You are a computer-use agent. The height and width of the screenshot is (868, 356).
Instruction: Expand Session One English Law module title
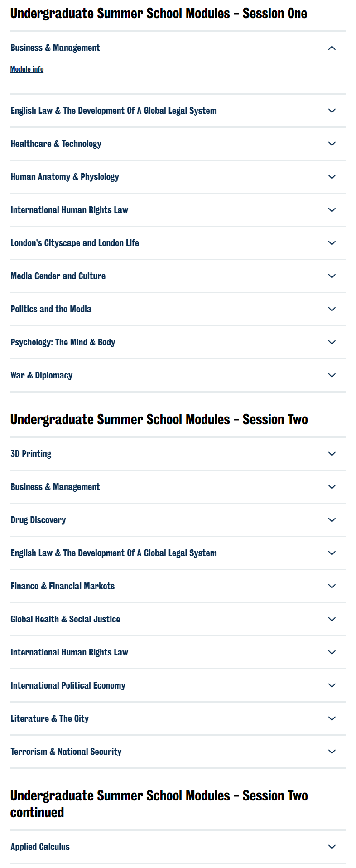click(114, 111)
